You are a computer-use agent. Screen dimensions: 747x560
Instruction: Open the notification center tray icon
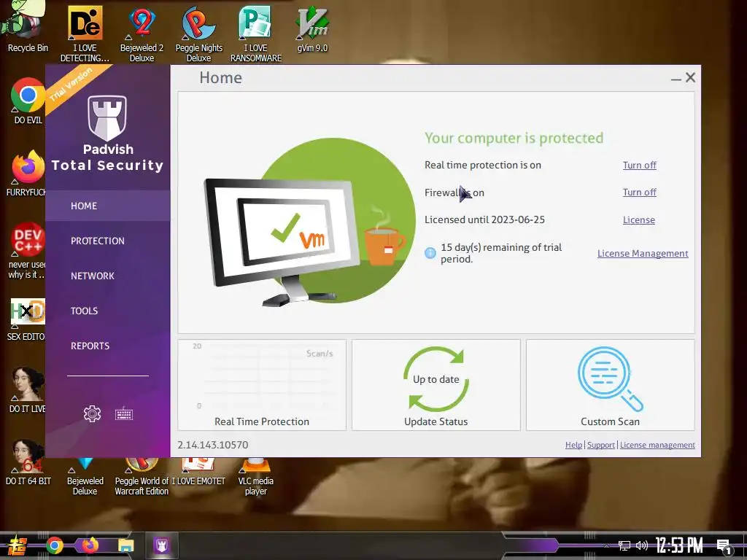pyautogui.click(x=724, y=546)
